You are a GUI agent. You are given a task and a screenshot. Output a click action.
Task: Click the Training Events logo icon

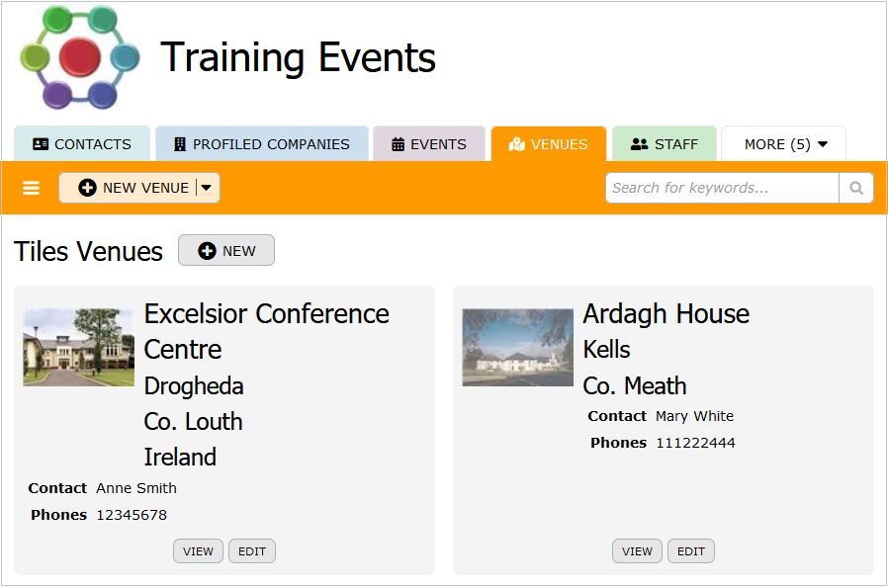point(79,57)
